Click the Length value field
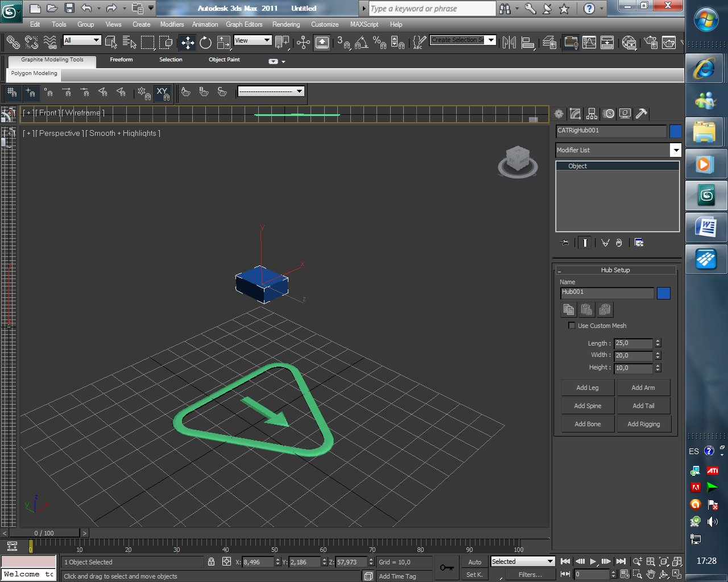The width and height of the screenshot is (728, 582). pyautogui.click(x=634, y=343)
